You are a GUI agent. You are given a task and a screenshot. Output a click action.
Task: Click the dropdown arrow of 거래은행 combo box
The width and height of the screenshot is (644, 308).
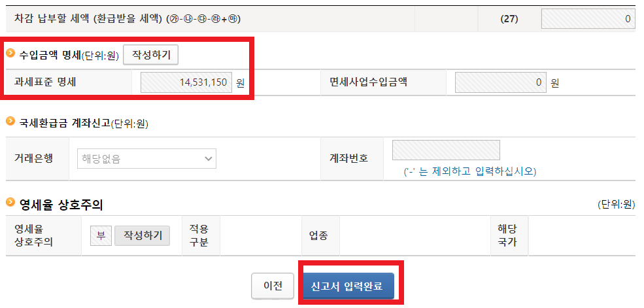point(209,158)
